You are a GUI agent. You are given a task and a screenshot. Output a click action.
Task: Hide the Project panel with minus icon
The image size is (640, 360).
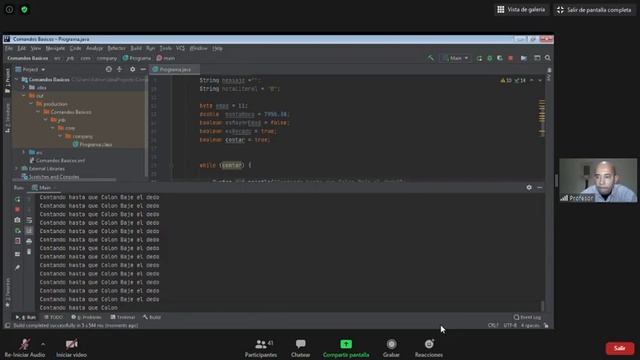coord(143,69)
